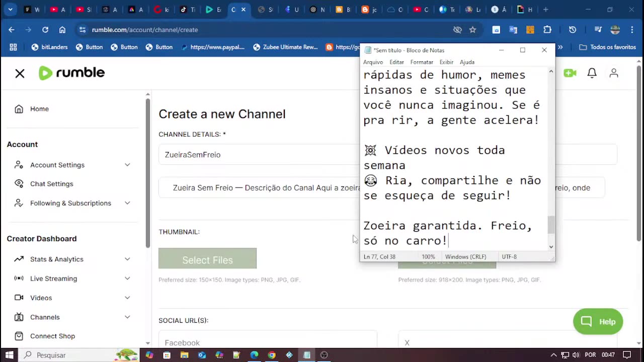Close the Rumble sidebar with X icon

point(20,73)
